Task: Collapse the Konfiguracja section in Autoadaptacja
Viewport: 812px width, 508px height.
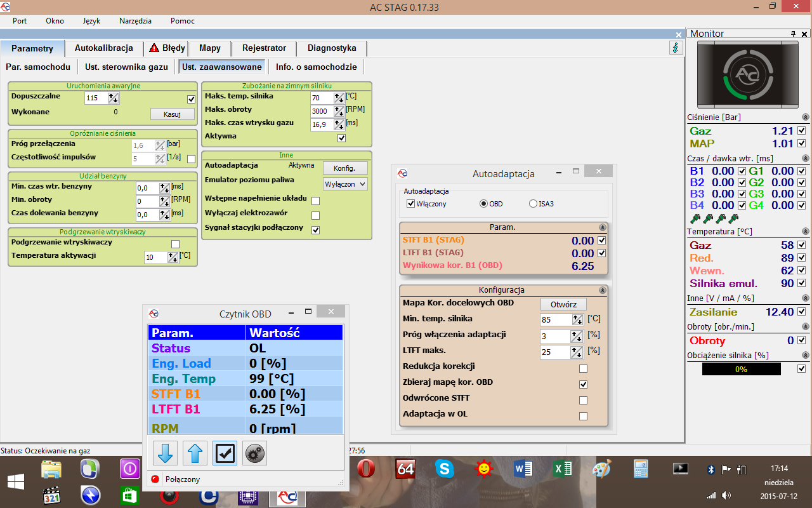Action: [x=601, y=290]
